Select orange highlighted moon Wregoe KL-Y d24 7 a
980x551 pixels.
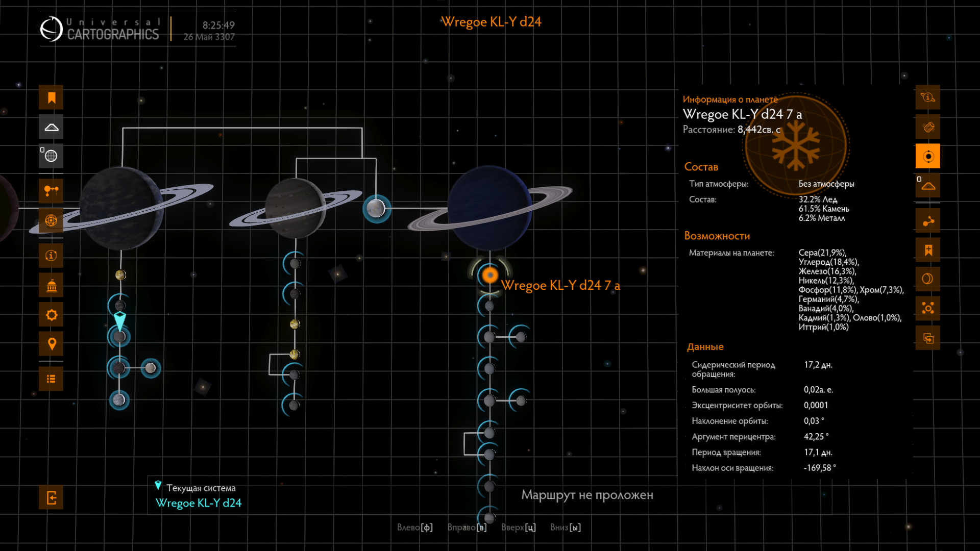click(x=490, y=275)
